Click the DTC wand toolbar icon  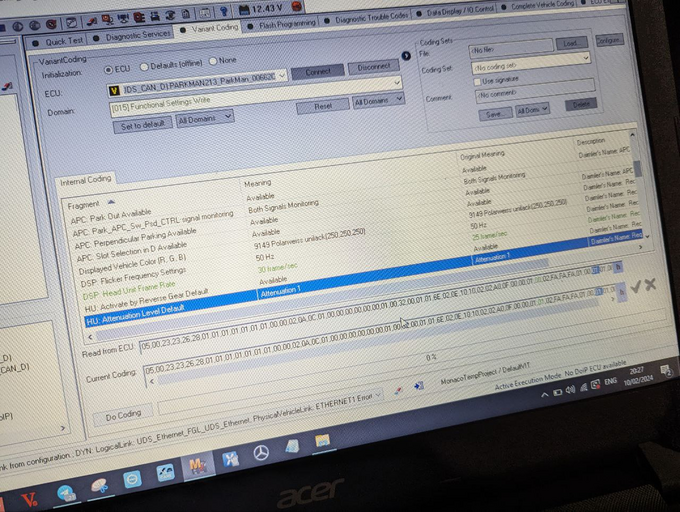click(x=91, y=21)
